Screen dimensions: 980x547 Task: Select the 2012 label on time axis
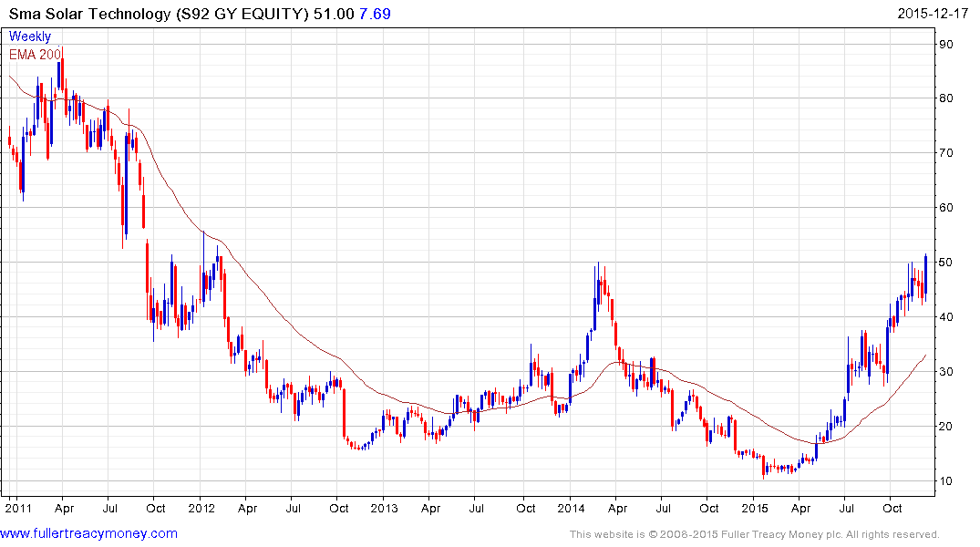[x=201, y=508]
